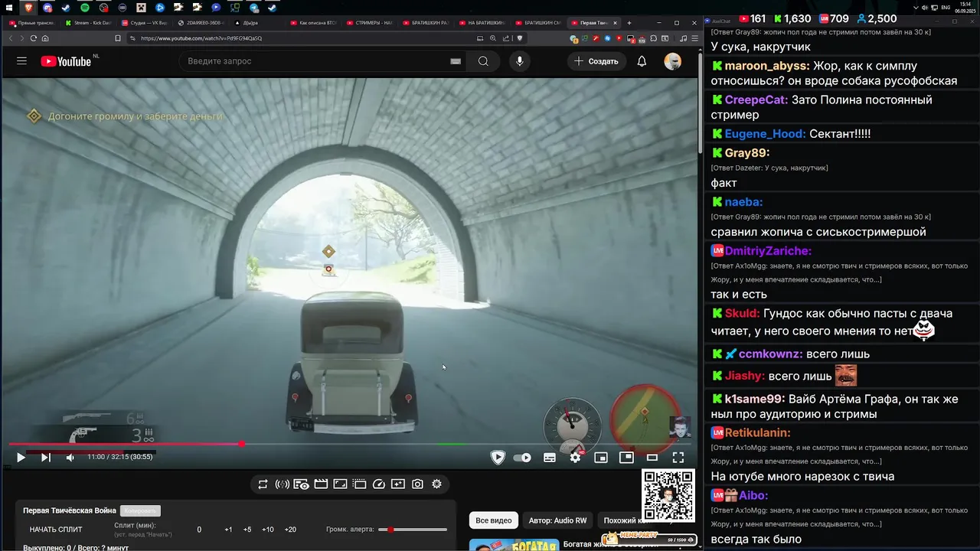Select the Автор: Audio RW chip
The height and width of the screenshot is (551, 980).
pos(557,520)
